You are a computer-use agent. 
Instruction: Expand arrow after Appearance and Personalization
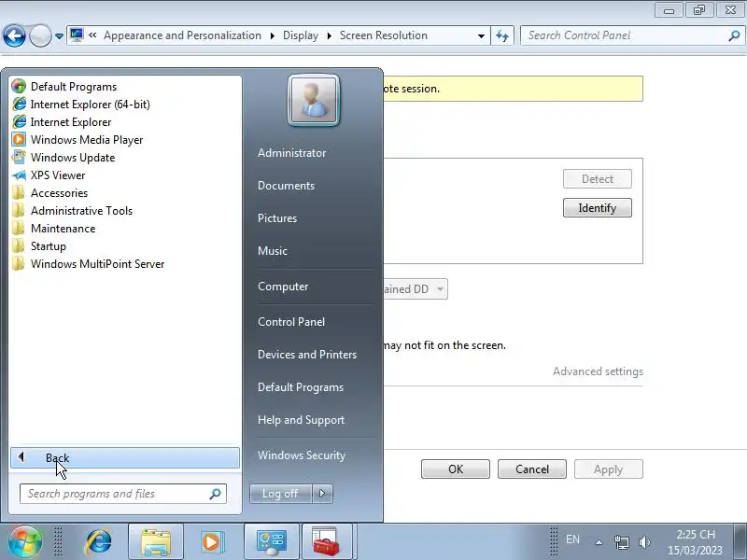point(272,35)
